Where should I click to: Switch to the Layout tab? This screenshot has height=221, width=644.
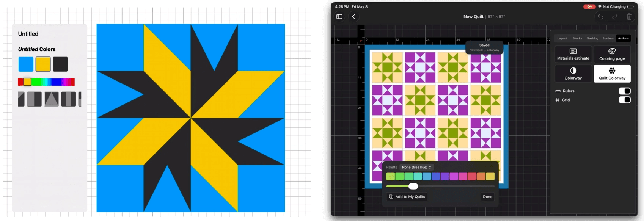562,38
